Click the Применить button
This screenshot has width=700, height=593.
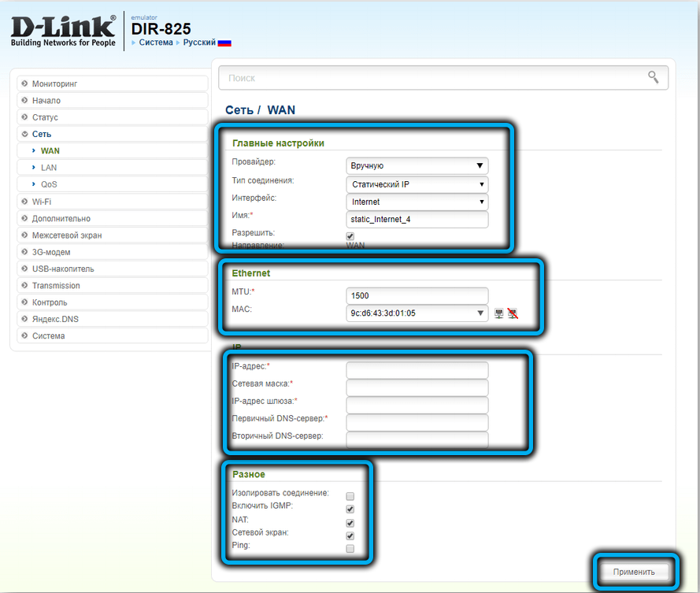tap(634, 572)
